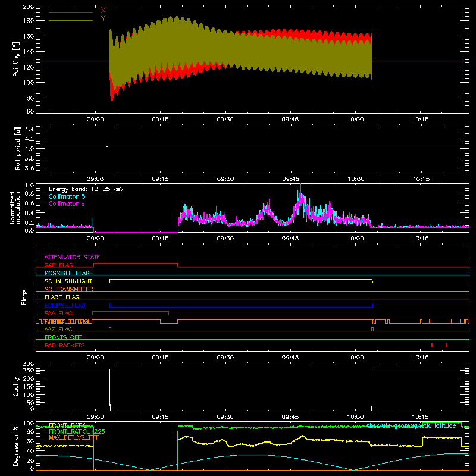Click the 10:15 tick label under Pointing plot

pyautogui.click(x=421, y=120)
